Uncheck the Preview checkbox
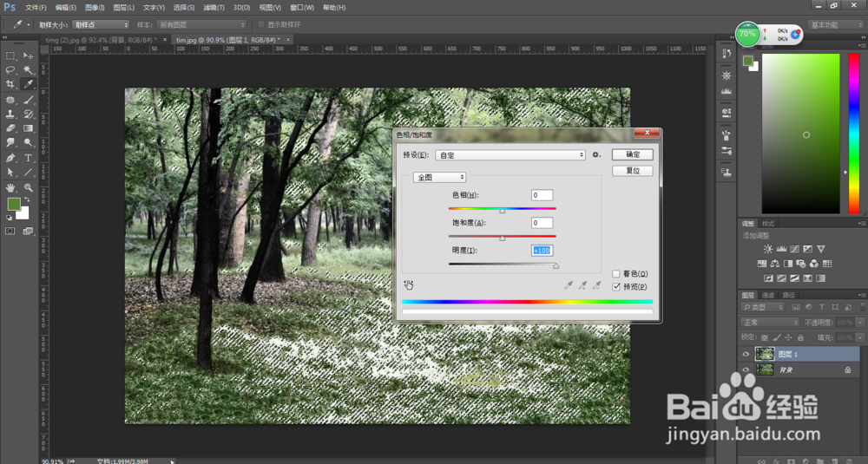 click(x=615, y=286)
